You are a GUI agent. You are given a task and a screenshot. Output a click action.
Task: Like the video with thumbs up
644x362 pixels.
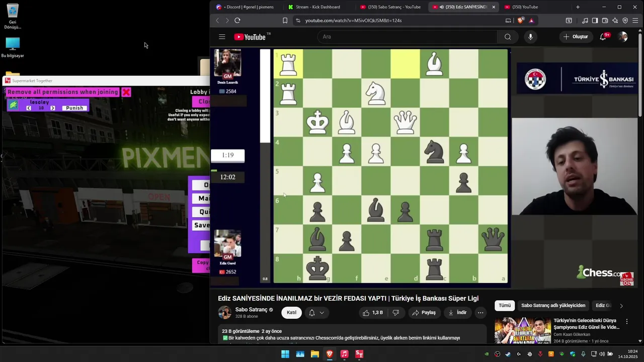pos(372,313)
